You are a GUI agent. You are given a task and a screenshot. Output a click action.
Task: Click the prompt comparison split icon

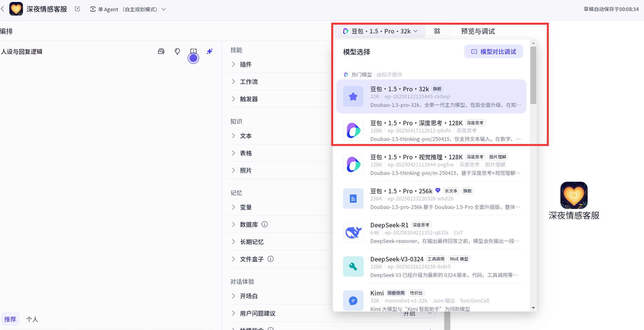(194, 51)
